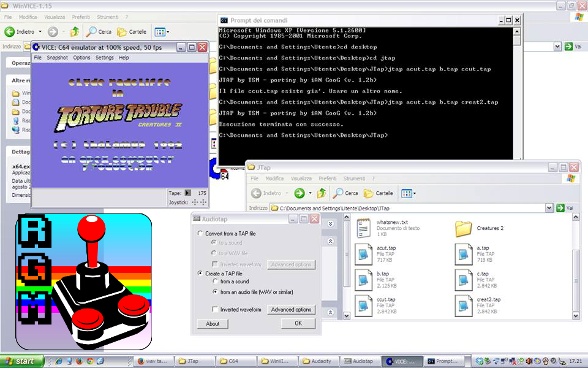The height and width of the screenshot is (368, 588).
Task: Open the views icon in JTap toolbar
Action: click(x=407, y=193)
